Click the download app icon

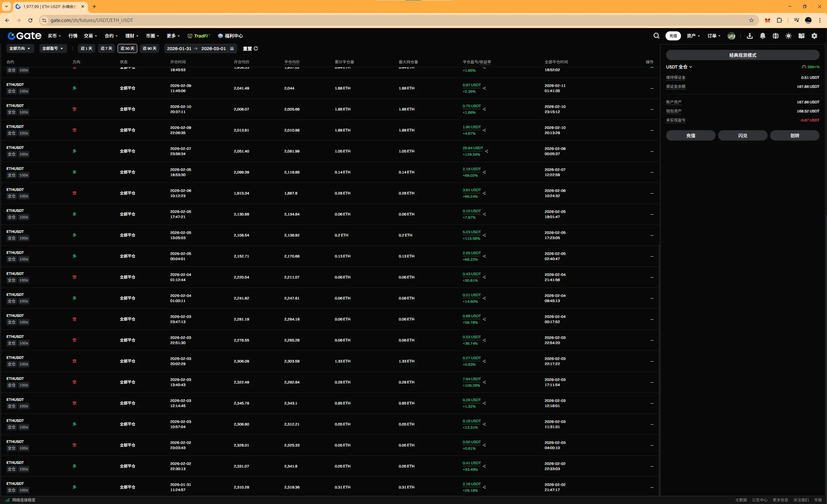click(749, 36)
